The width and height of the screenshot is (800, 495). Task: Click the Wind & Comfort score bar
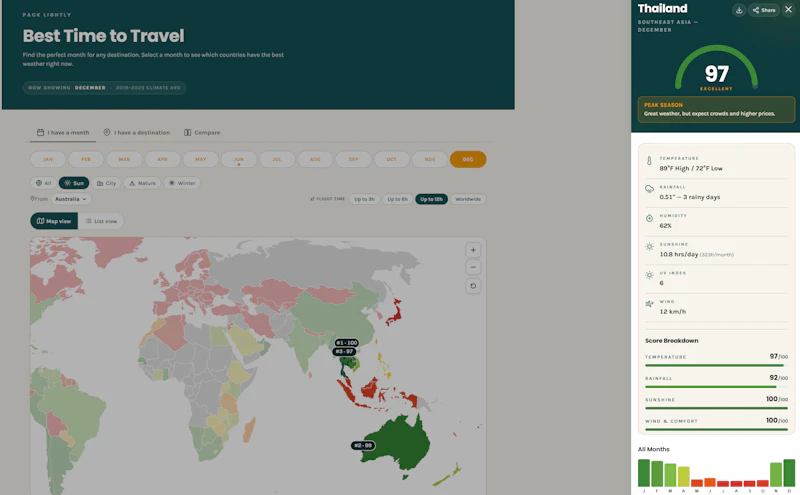point(716,430)
